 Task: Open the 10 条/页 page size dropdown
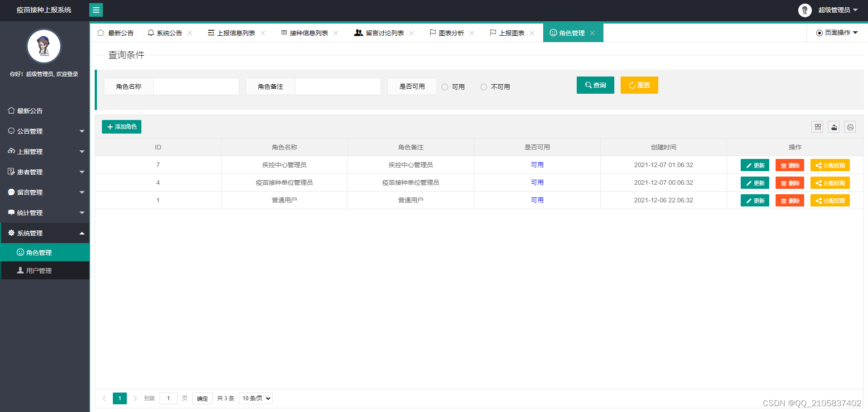click(256, 398)
